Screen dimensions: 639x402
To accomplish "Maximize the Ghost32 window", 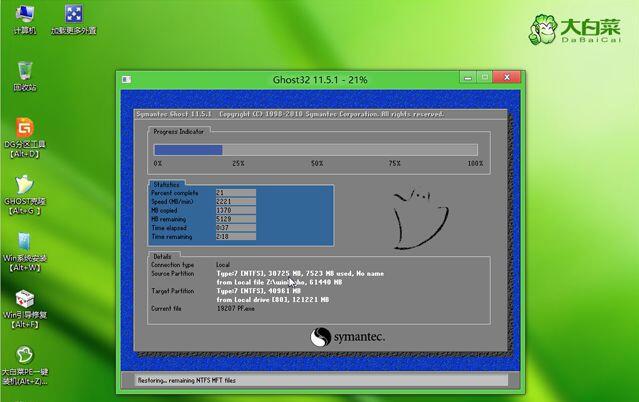I will pos(488,77).
